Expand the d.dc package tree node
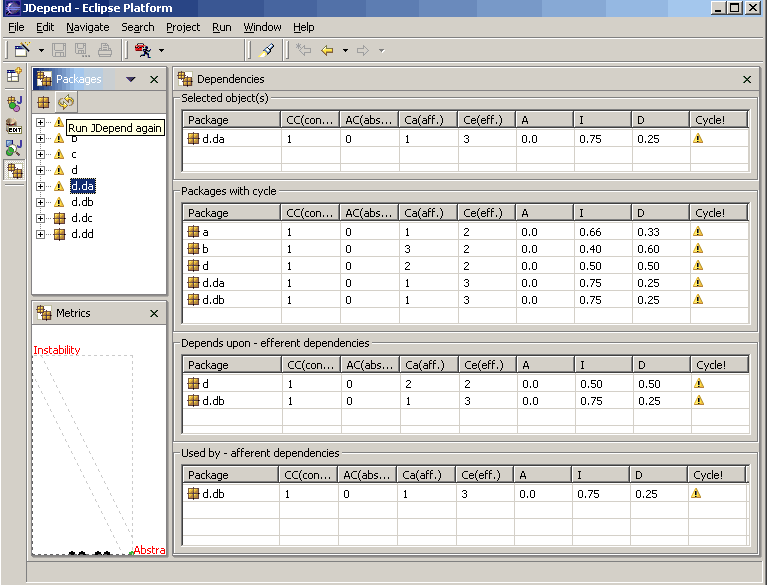 41,218
